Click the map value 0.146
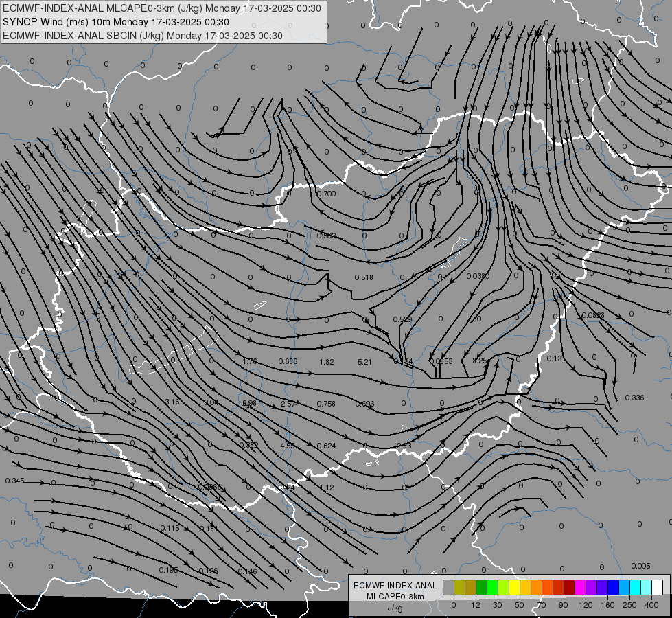 (x=247, y=572)
